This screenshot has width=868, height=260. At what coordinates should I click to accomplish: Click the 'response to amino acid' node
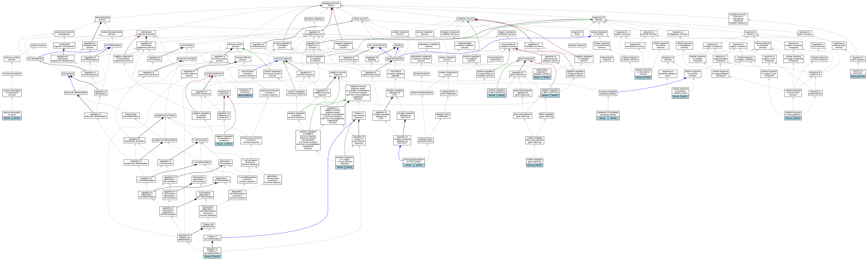[x=815, y=74]
